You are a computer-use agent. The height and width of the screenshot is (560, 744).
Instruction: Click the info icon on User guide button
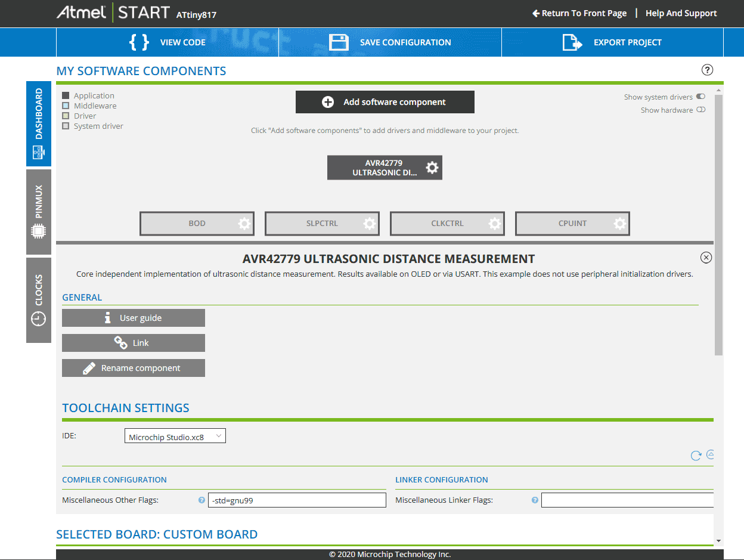tap(108, 318)
